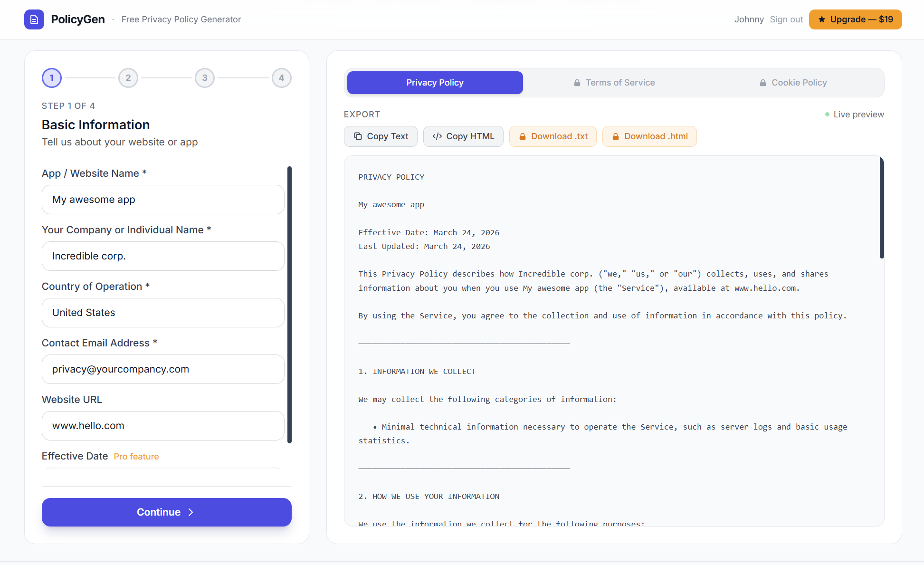
Task: Click the App / Website Name input field
Action: pos(163,200)
